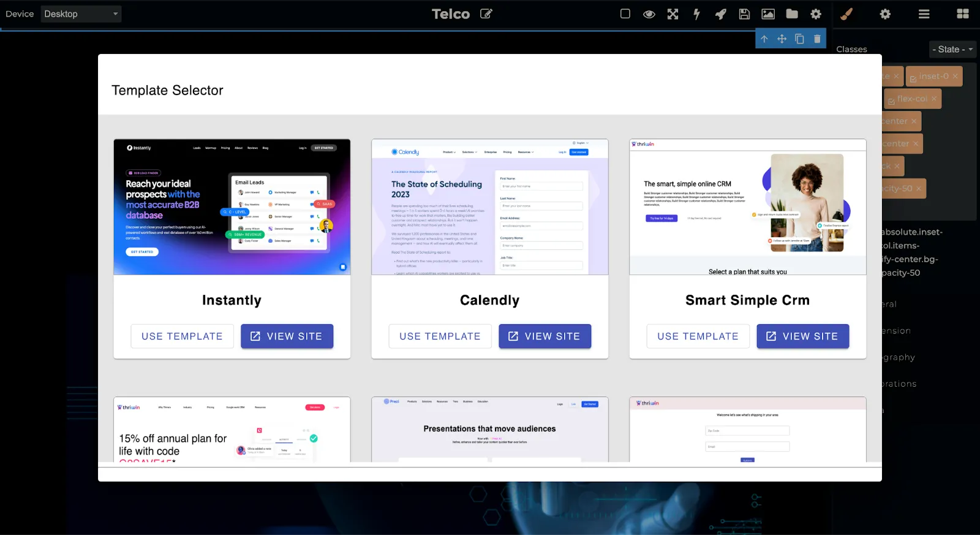Remove the class tag ending in 'te'
The image size is (980, 535).
[x=896, y=76]
